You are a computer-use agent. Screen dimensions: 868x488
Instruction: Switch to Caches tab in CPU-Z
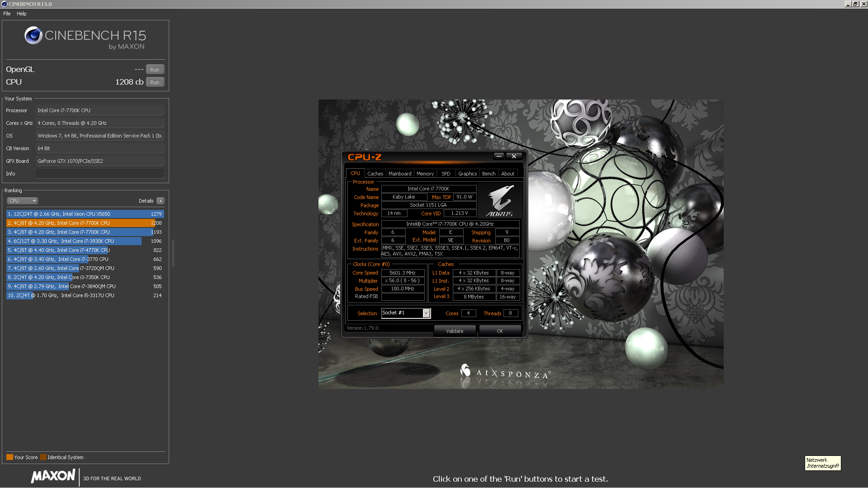[x=375, y=174]
